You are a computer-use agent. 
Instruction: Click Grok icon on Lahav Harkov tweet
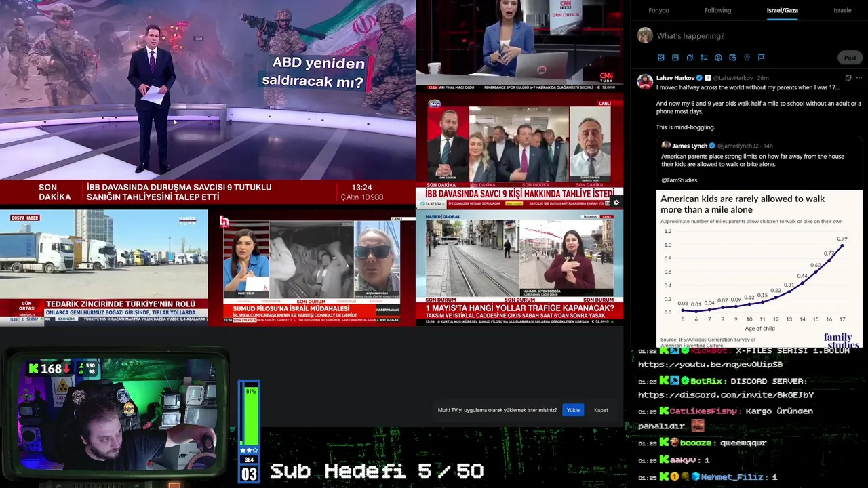click(848, 78)
